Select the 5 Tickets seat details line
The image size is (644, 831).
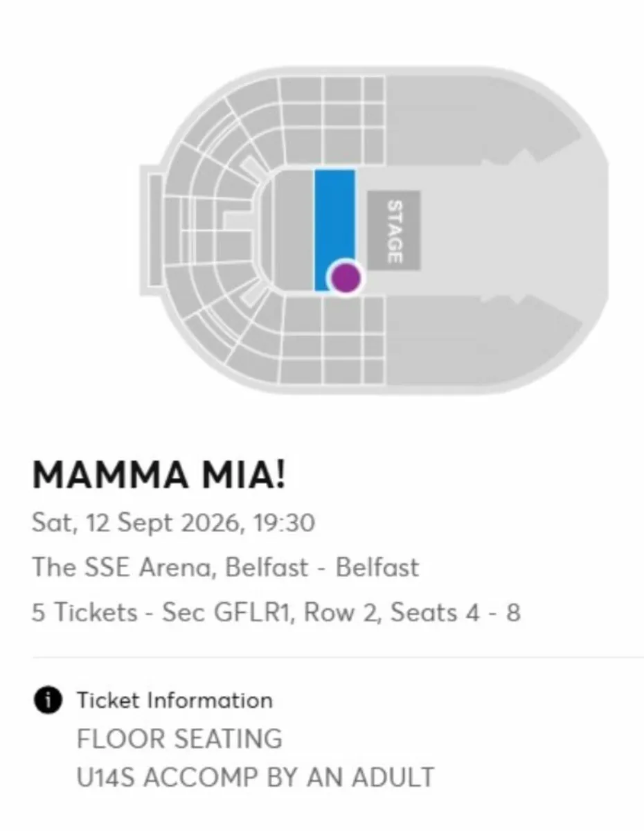(x=276, y=612)
